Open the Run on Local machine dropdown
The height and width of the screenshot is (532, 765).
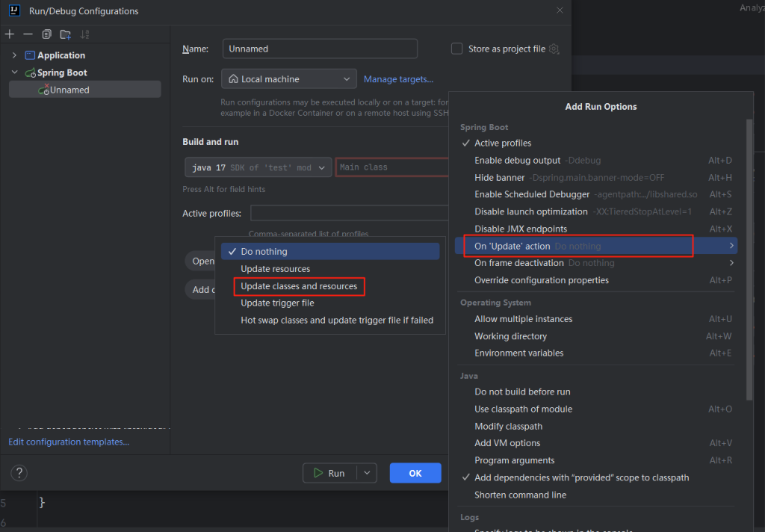[289, 78]
